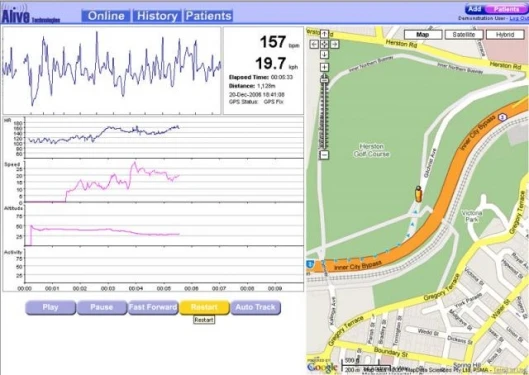Click the Demonstration User text
529x375 pixels.
482,18
